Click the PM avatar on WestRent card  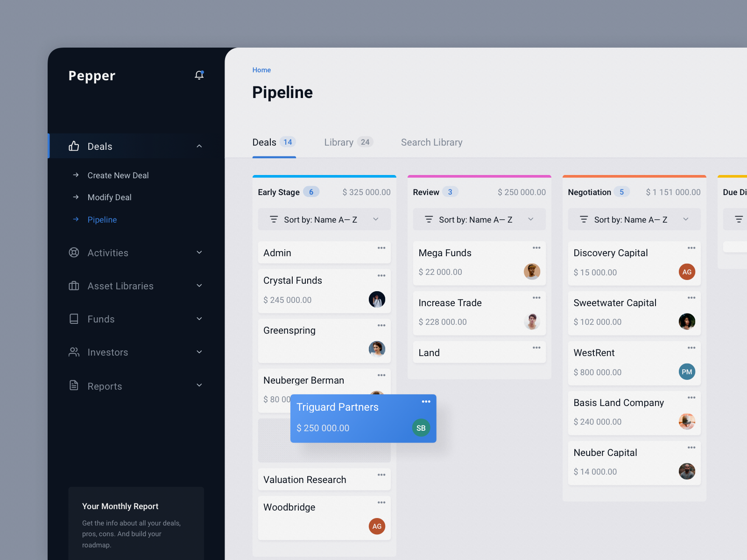(687, 372)
